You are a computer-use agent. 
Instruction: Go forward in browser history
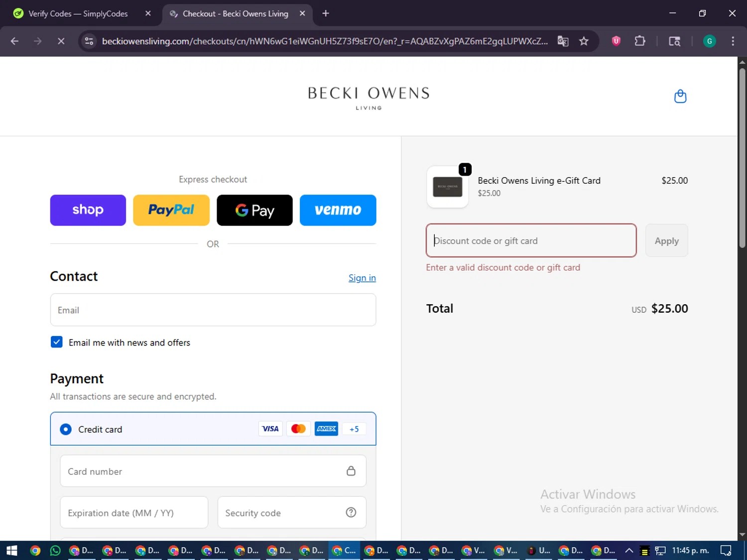pyautogui.click(x=38, y=41)
